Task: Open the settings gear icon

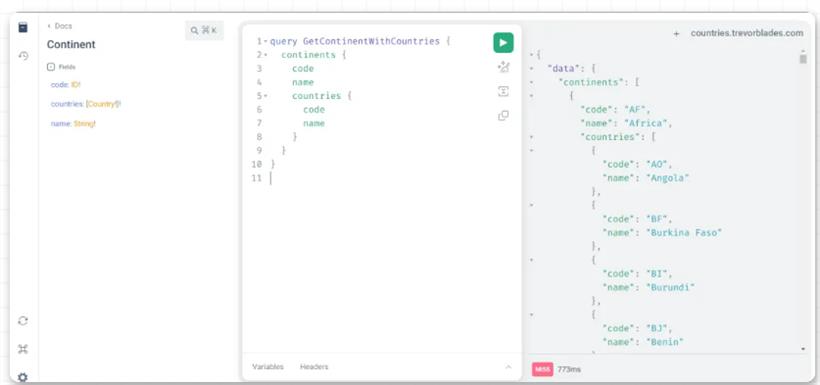Action: point(23,377)
